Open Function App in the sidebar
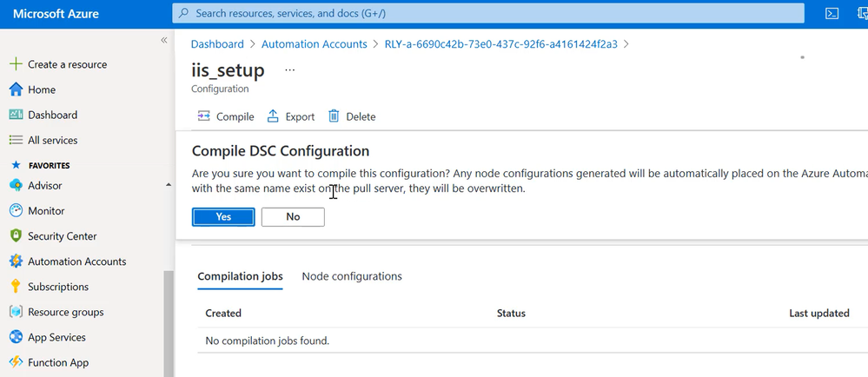 tap(58, 362)
